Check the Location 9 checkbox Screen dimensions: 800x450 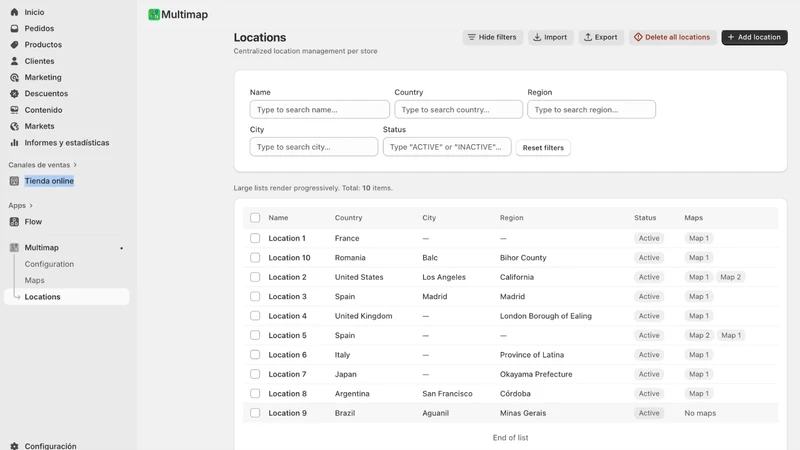click(x=255, y=413)
